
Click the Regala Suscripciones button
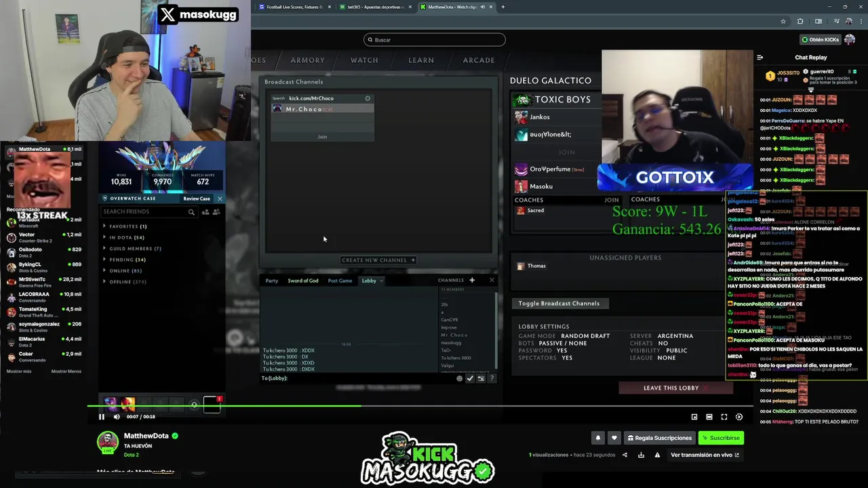[x=659, y=438]
